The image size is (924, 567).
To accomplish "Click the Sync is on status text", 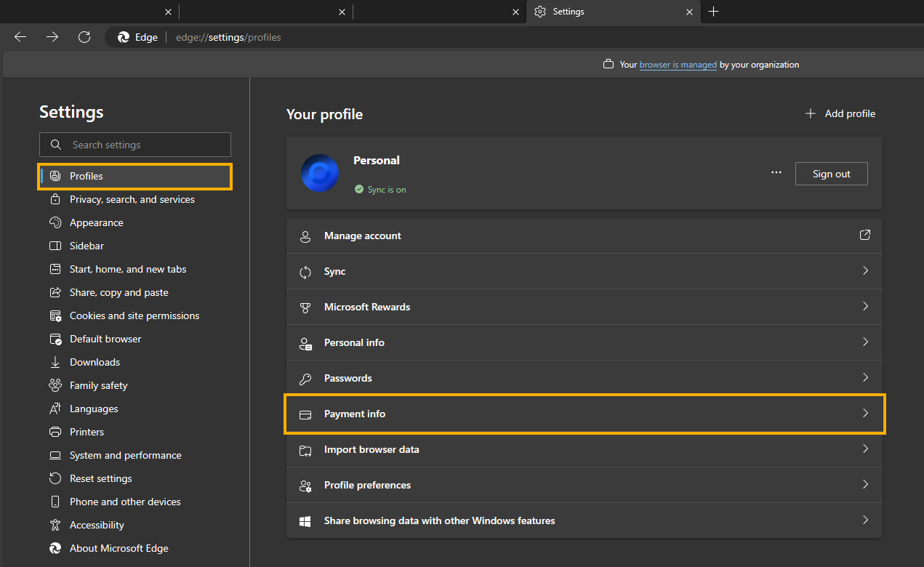I will [x=387, y=190].
